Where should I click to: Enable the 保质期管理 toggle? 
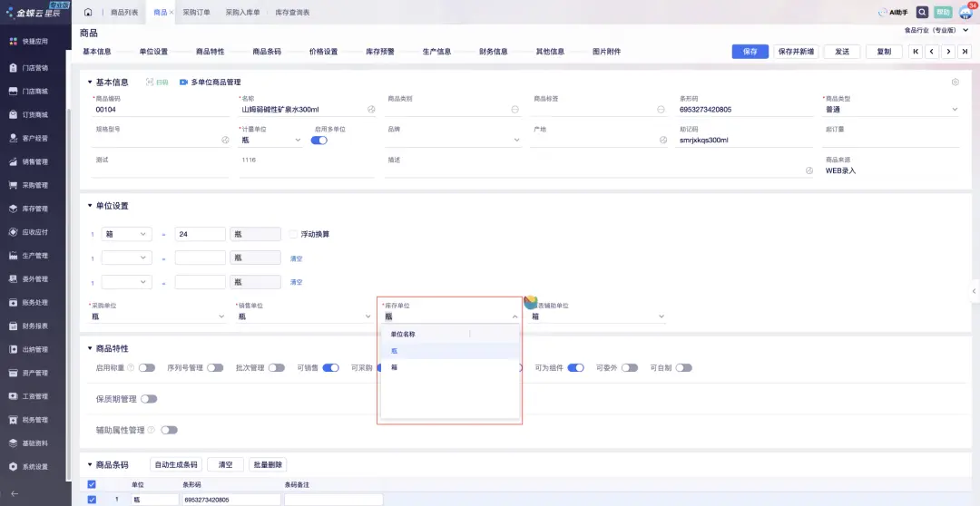149,399
